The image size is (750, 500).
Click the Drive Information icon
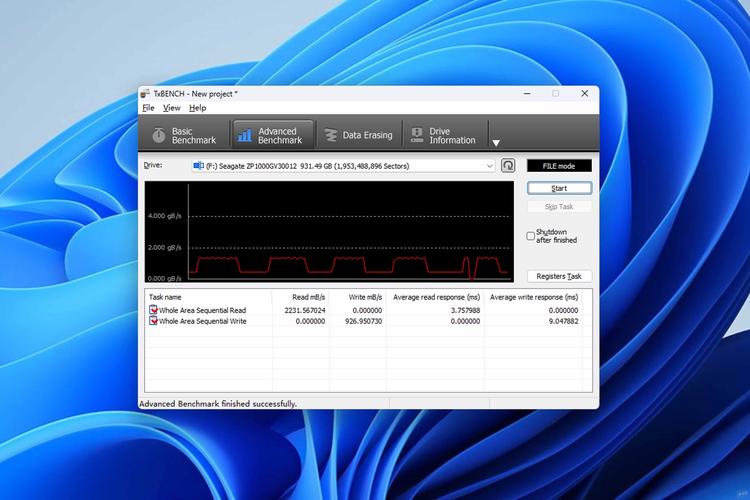(x=417, y=135)
